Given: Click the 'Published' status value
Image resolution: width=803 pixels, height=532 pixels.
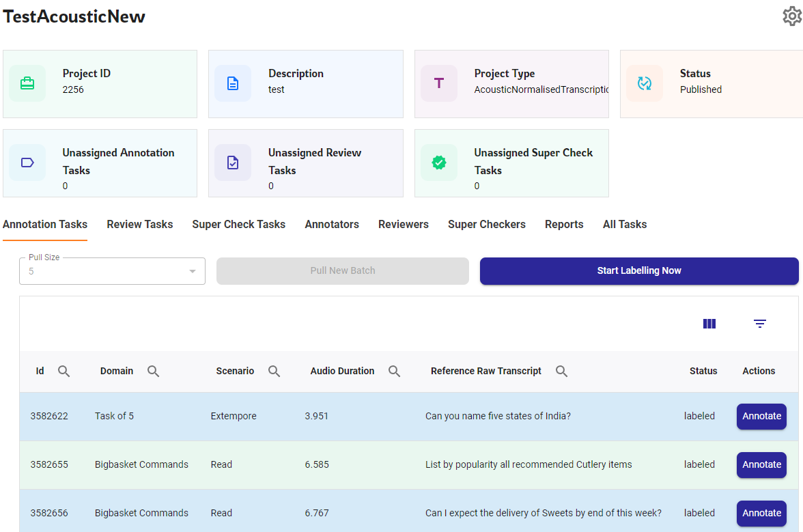Looking at the screenshot, I should click(x=701, y=89).
